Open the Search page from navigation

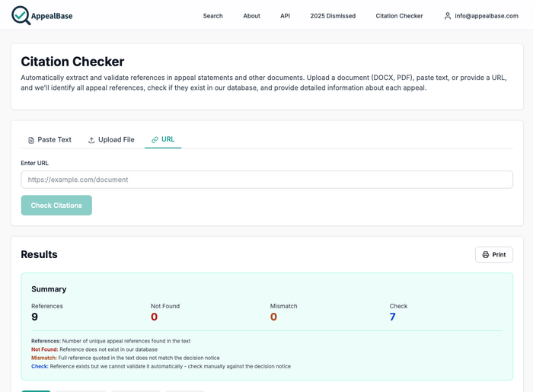pos(212,16)
